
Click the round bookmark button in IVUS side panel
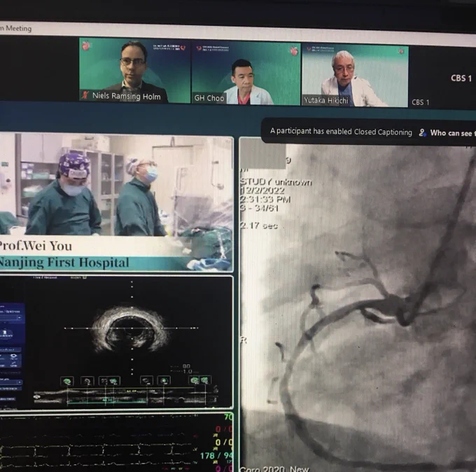(x=5, y=333)
